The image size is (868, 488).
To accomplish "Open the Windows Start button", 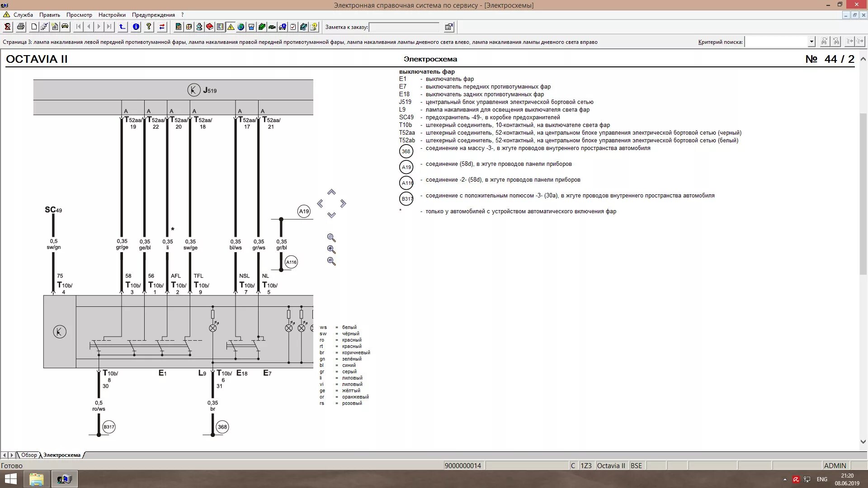I will (x=10, y=479).
